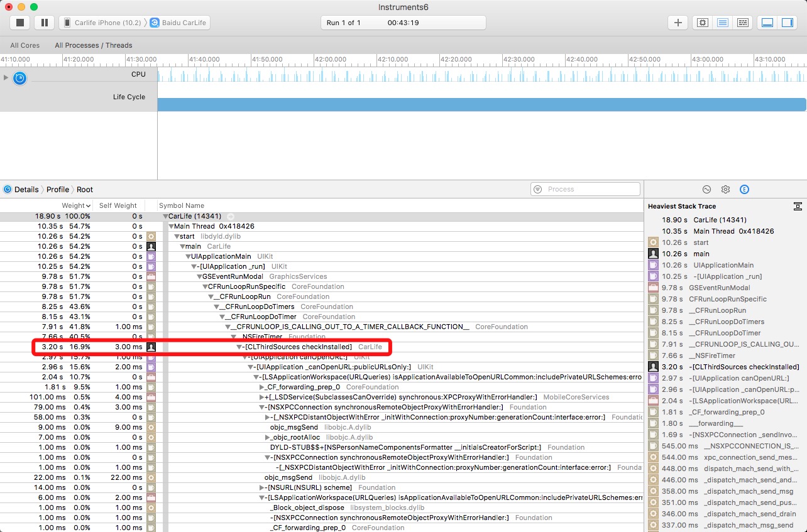This screenshot has height=532, width=807.
Task: Click the CPU instrument clock icon
Action: tap(20, 78)
